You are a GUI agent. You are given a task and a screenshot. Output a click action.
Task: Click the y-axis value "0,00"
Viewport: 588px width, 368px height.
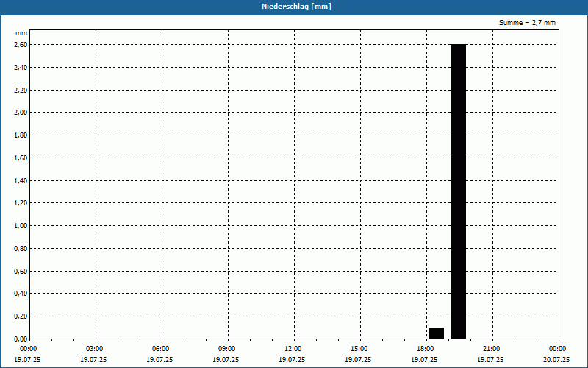21,339
